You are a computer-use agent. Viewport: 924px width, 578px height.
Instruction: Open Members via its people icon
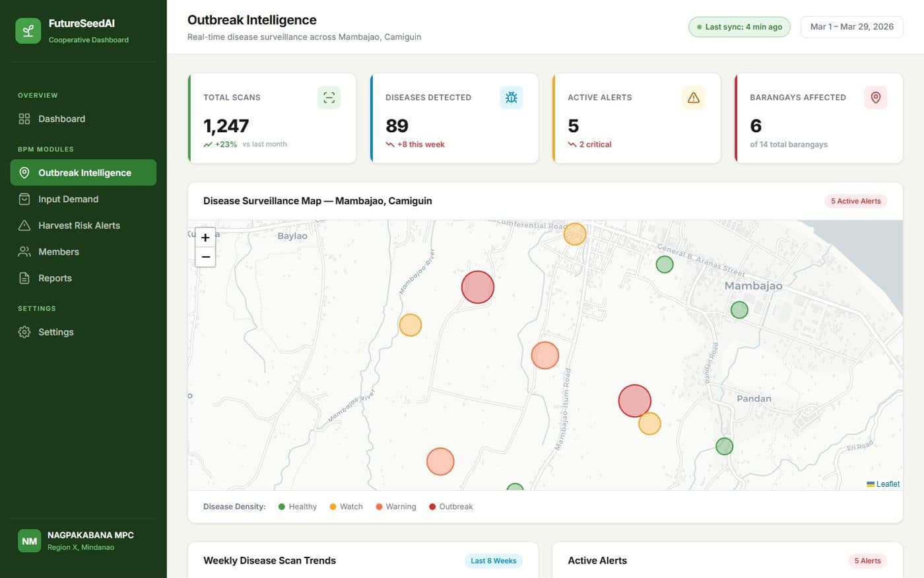click(24, 252)
